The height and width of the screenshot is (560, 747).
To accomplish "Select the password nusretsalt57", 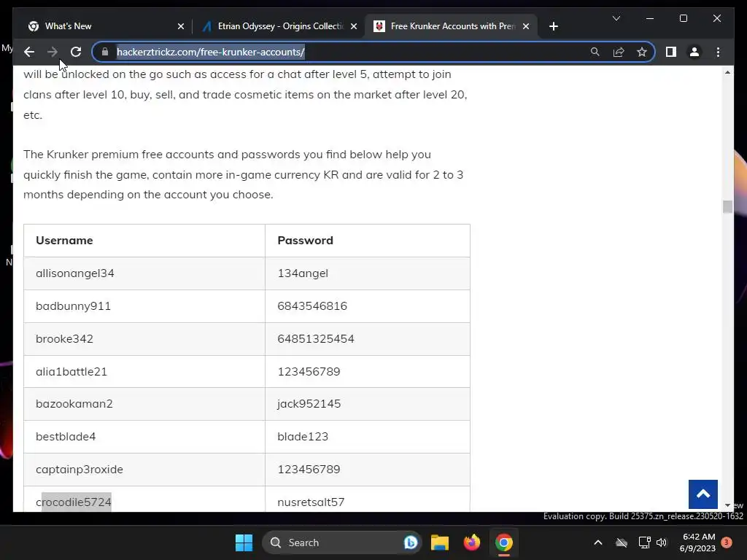I will coord(311,502).
